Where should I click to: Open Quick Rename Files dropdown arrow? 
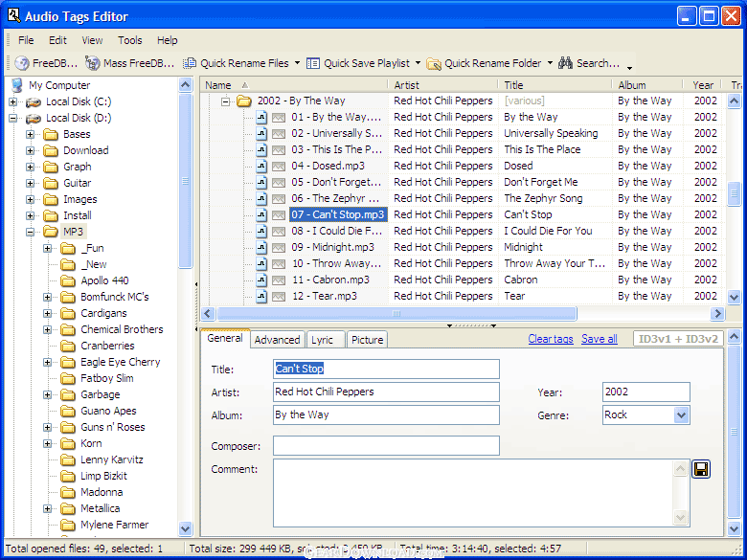coord(297,63)
